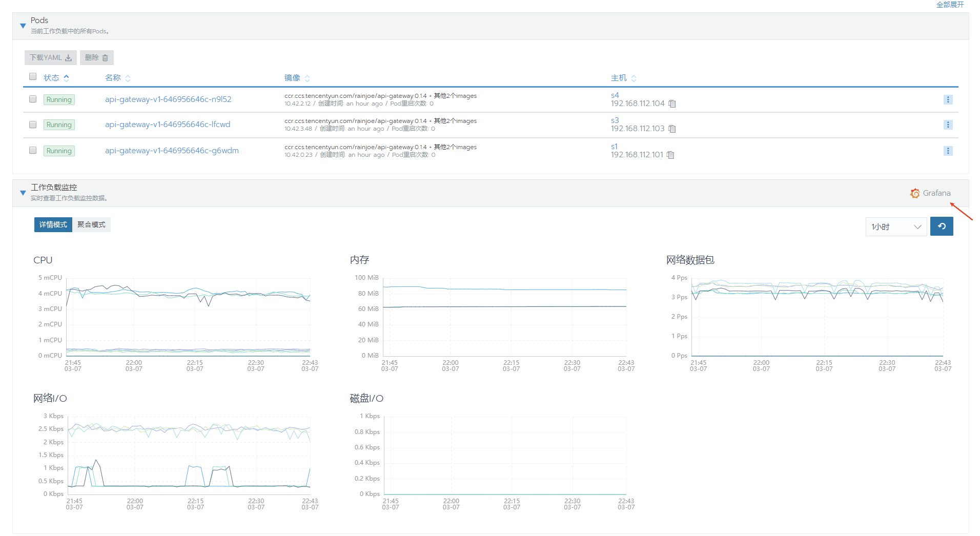Click the 镜像 column header text
The height and width of the screenshot is (536, 980).
click(292, 78)
